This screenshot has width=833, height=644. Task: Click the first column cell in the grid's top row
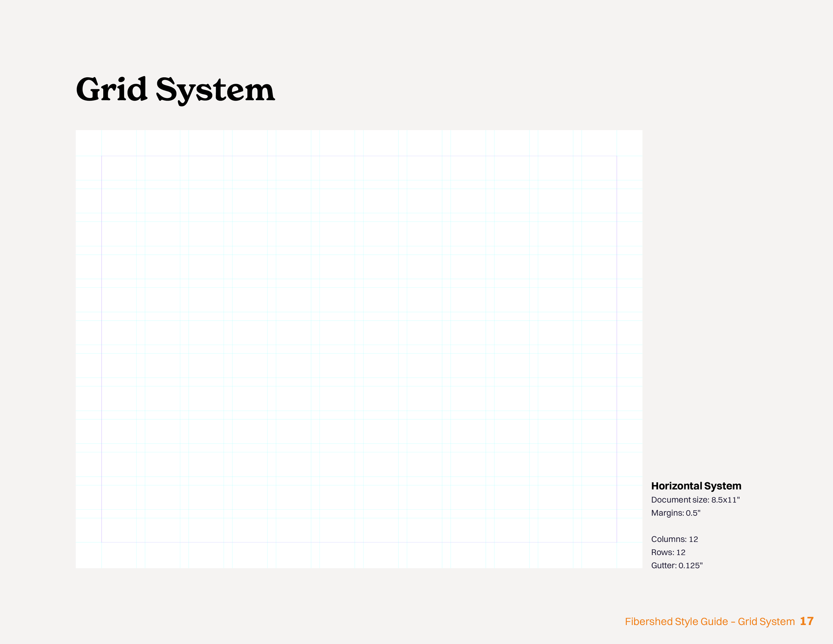[x=119, y=168]
